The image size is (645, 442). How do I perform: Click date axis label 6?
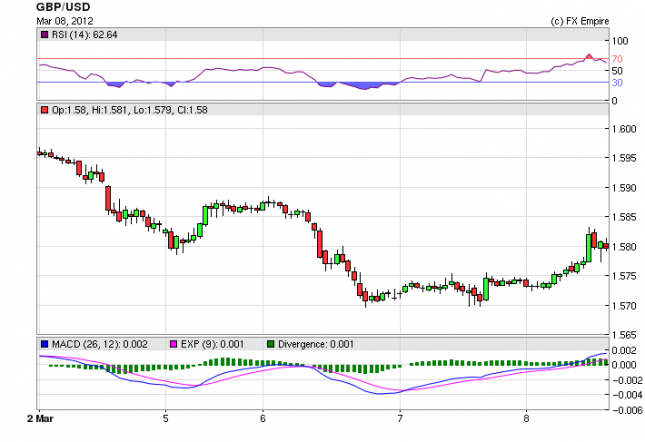[263, 419]
